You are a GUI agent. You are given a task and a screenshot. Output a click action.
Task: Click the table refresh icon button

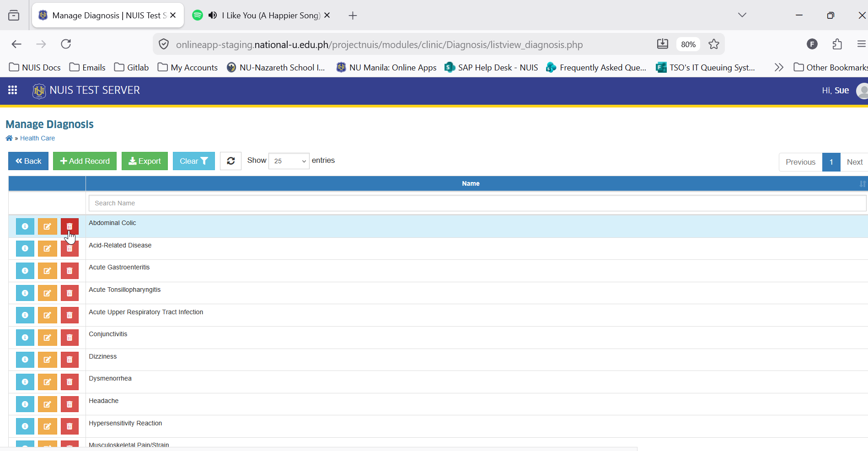coord(230,161)
